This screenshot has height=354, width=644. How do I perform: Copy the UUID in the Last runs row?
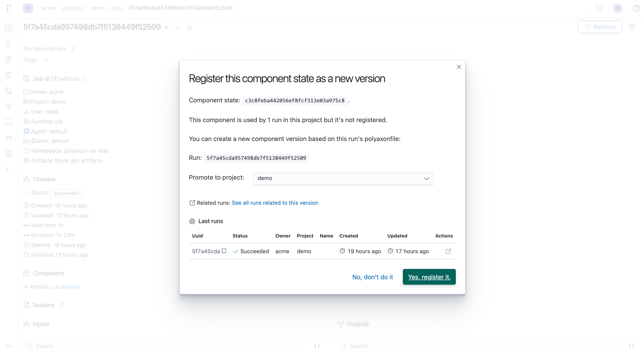pos(224,251)
